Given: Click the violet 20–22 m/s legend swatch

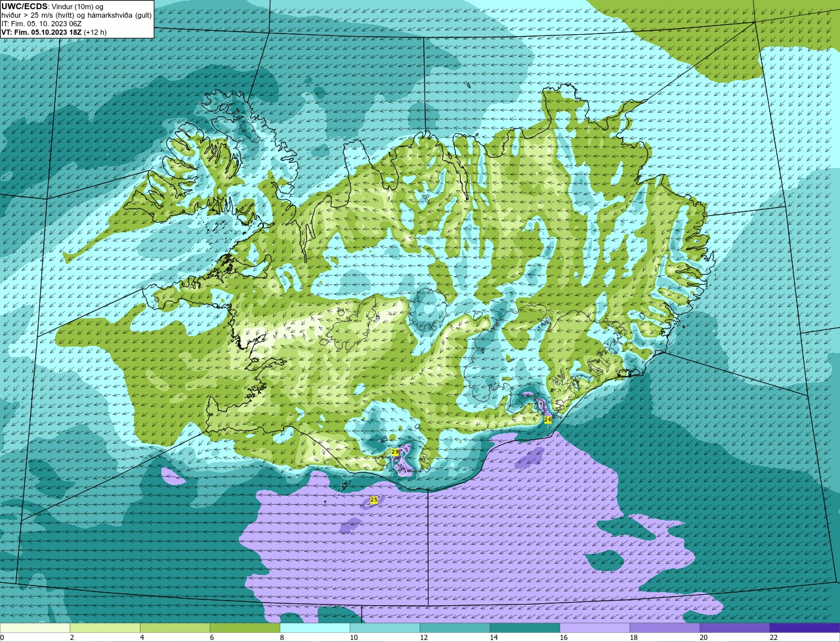Looking at the screenshot, I should click(735, 628).
